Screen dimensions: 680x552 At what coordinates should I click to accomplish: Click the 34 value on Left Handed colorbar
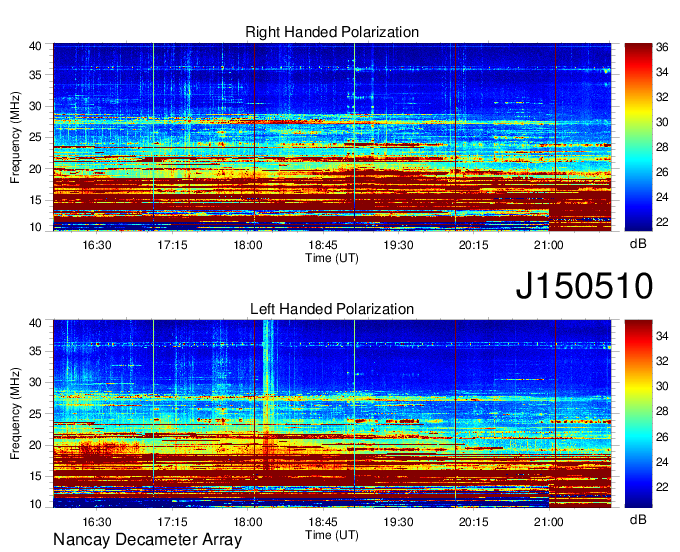pyautogui.click(x=662, y=336)
